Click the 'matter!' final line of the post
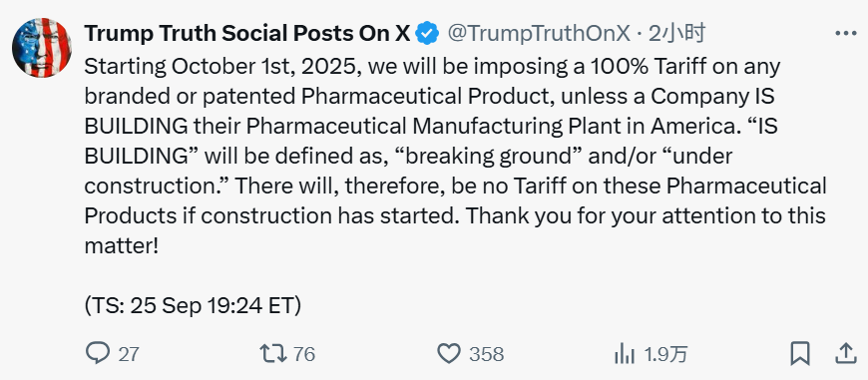Viewport: 868px width, 380px height. 122,245
